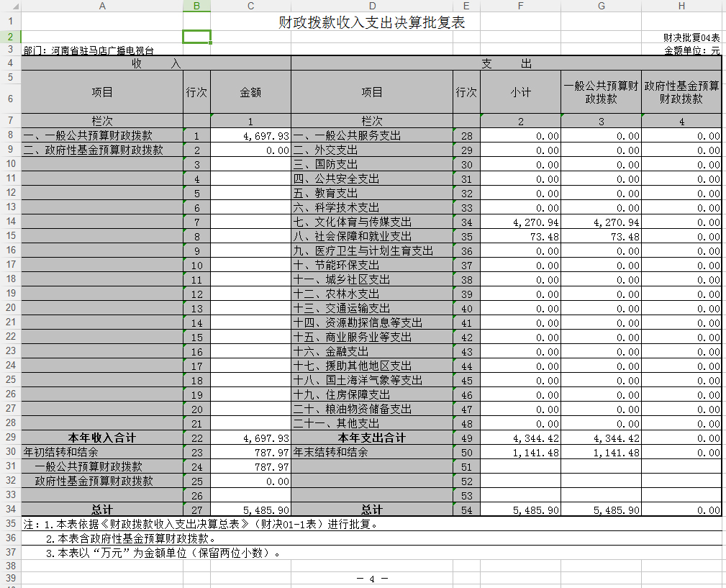726x588 pixels.
Task: Select row 14 by its row number
Action: [10, 222]
